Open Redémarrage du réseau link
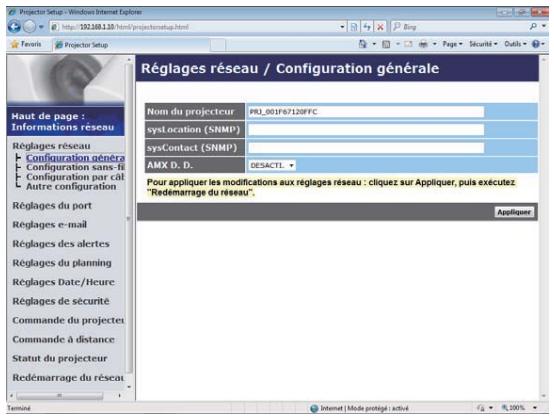 tap(68, 378)
